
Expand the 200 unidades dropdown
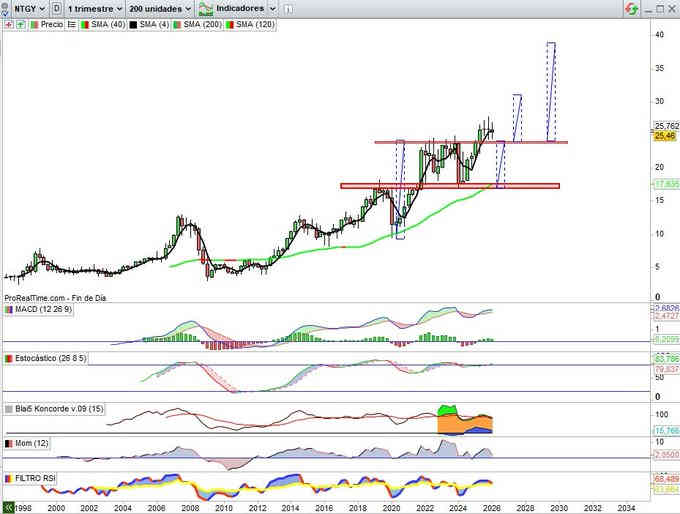[160, 8]
